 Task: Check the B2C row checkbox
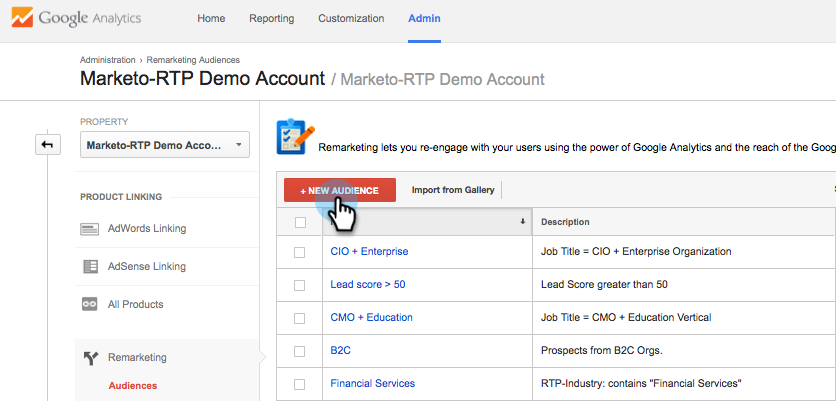point(300,351)
